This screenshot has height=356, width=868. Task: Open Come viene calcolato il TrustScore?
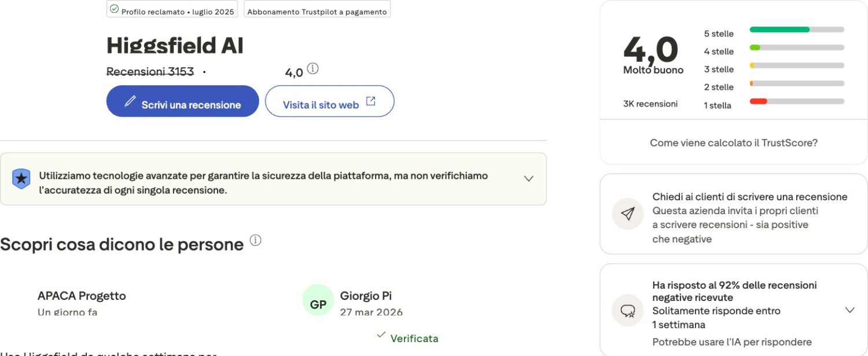pyautogui.click(x=734, y=142)
